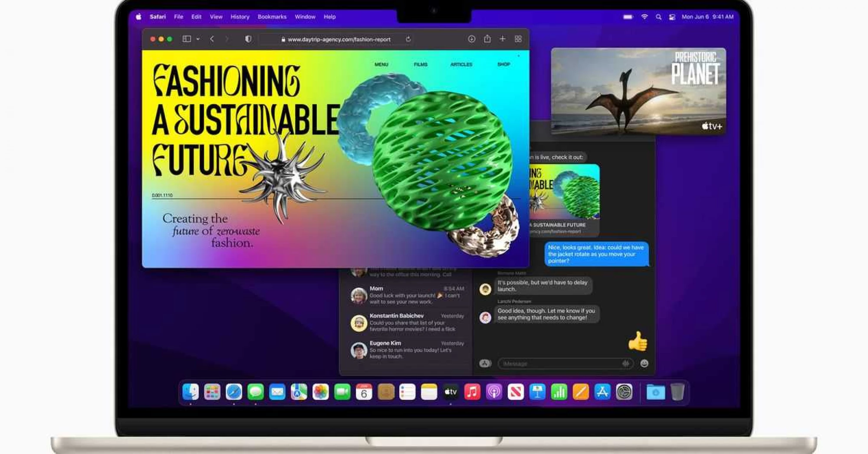The width and height of the screenshot is (868, 454).
Task: Open Finder from the Dock
Action: [191, 392]
